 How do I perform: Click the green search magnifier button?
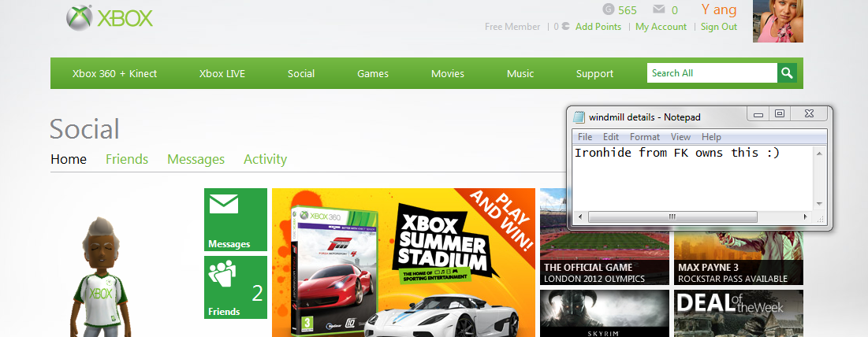point(787,73)
